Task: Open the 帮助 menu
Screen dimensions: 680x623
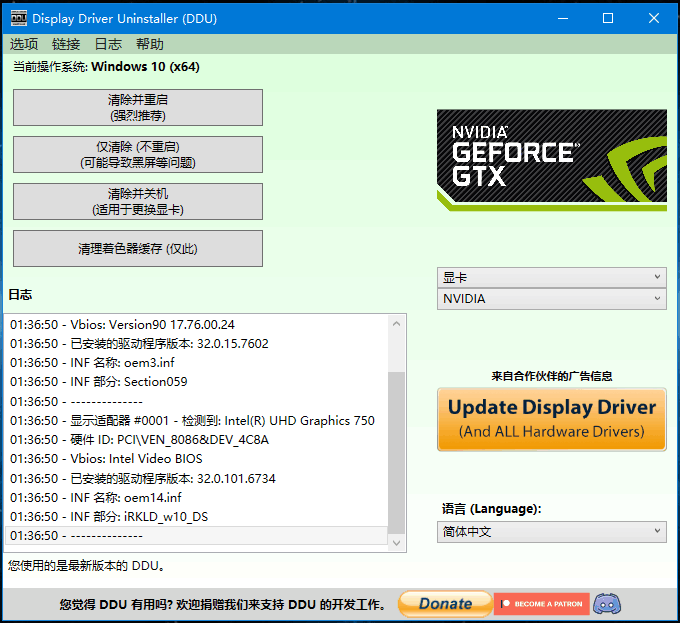Action: click(150, 44)
